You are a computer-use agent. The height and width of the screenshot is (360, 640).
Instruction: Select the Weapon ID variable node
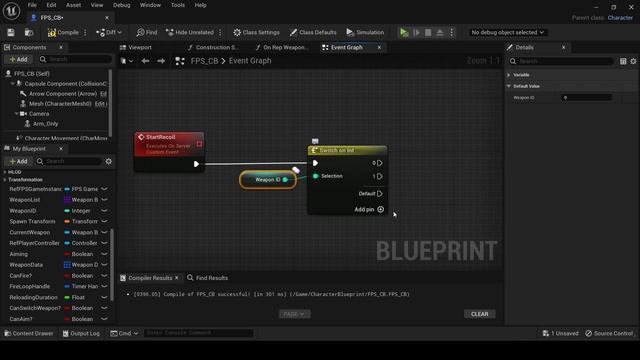pyautogui.click(x=268, y=180)
